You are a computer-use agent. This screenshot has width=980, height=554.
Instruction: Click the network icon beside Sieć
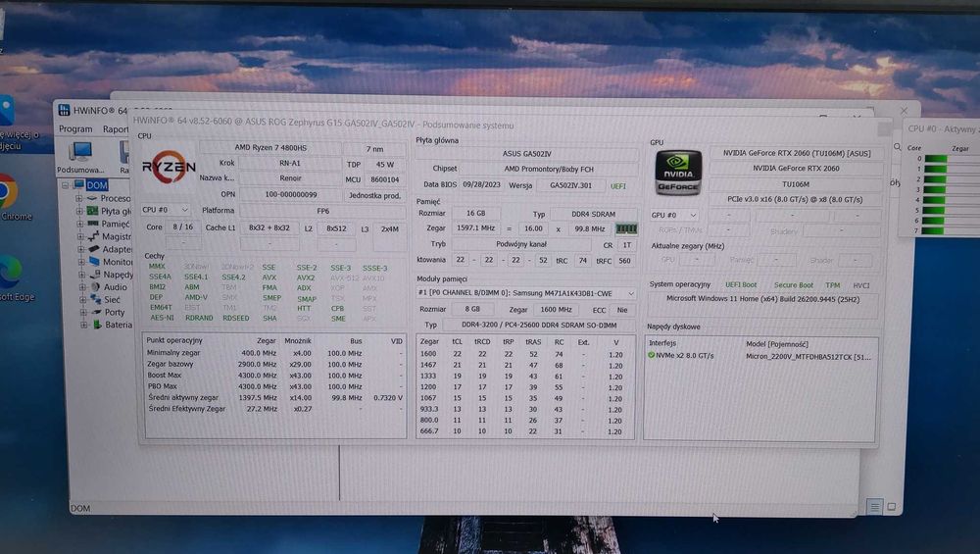click(96, 299)
